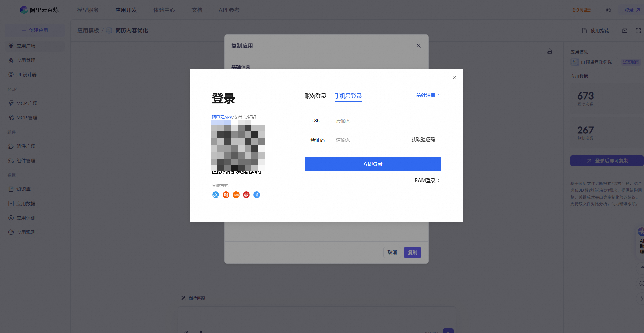Open 应用评测 in the sidebar
The height and width of the screenshot is (333, 644).
[26, 218]
